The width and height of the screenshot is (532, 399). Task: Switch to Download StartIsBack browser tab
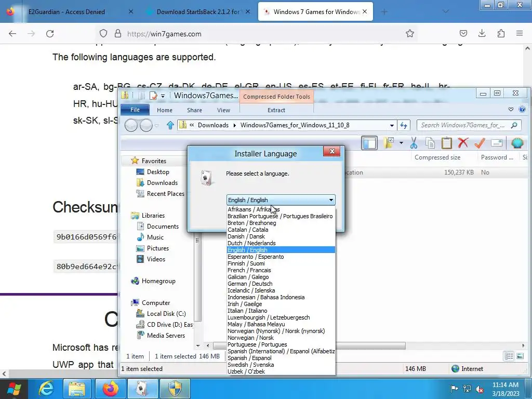pyautogui.click(x=198, y=11)
